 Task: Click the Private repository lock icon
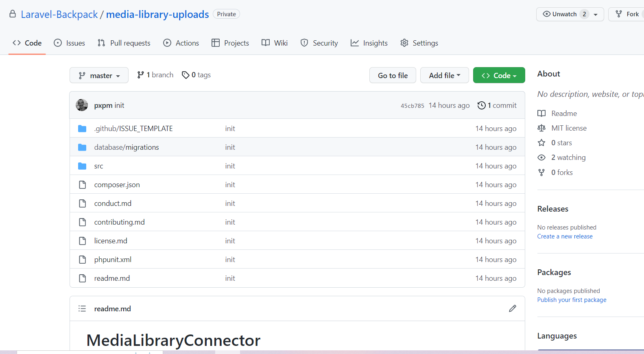tap(13, 14)
